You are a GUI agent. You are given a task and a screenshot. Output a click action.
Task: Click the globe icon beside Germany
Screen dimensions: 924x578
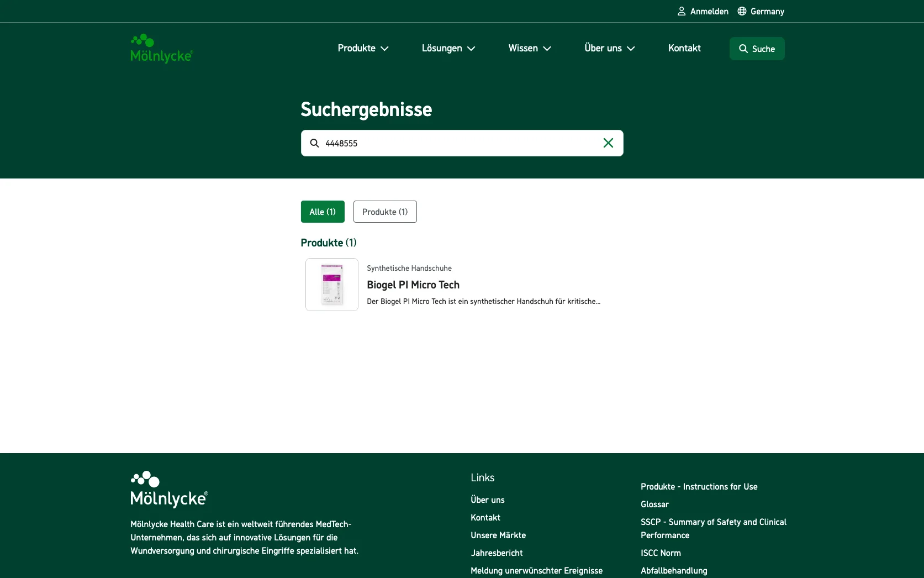point(742,11)
